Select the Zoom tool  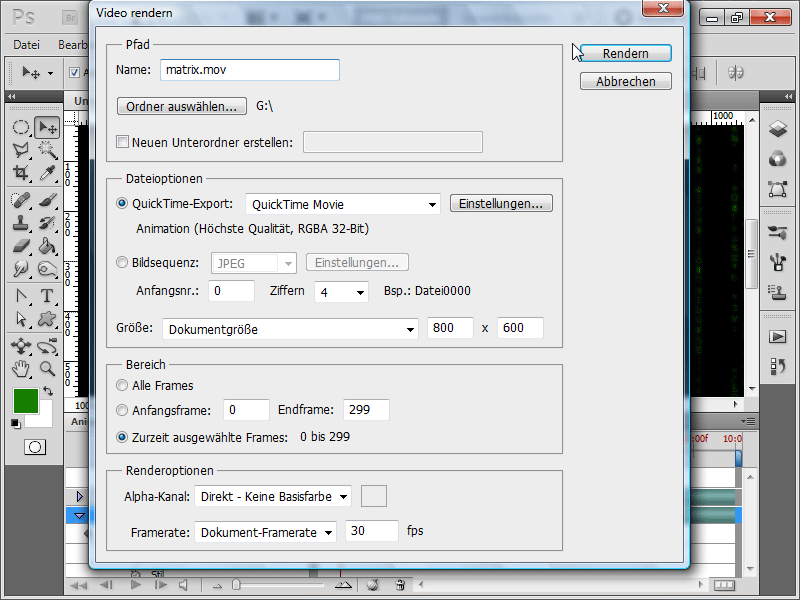(x=47, y=369)
